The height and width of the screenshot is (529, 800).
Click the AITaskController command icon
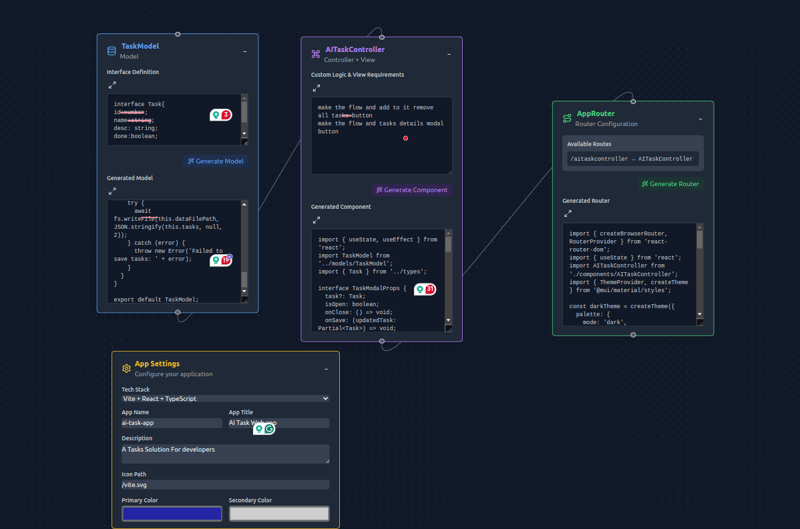coord(316,54)
